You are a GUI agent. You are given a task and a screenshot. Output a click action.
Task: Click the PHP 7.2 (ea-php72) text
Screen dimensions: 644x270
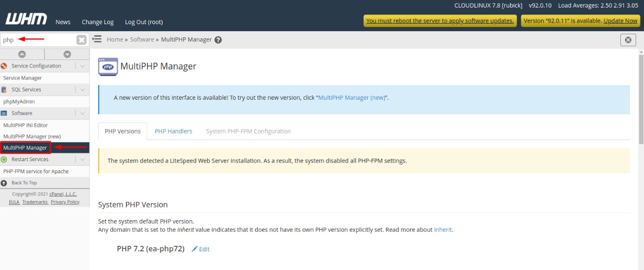150,249
